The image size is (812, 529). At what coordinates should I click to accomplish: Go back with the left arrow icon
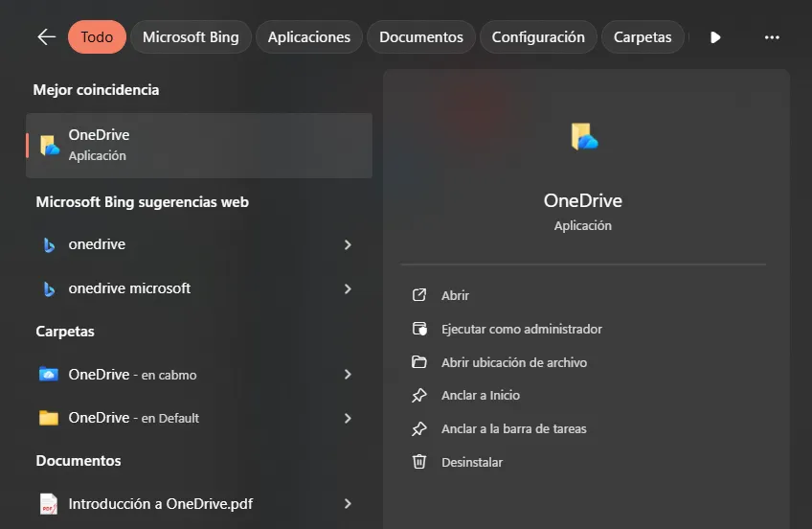(x=46, y=36)
